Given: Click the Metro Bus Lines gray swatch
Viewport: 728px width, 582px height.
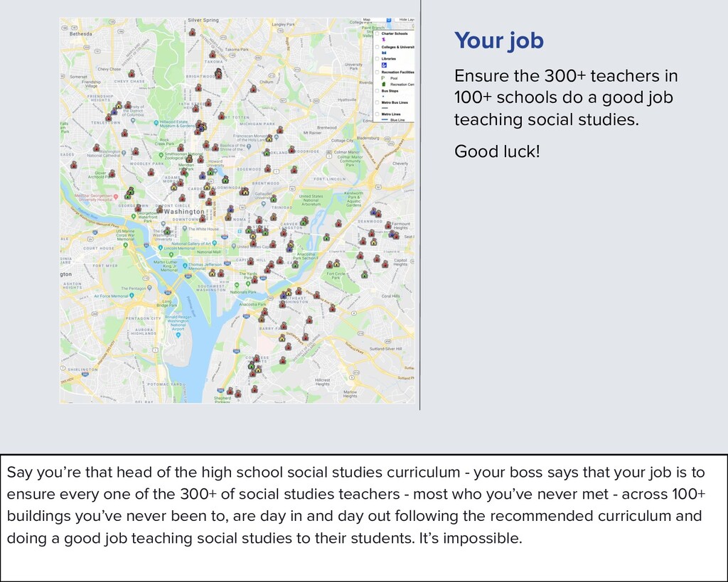Looking at the screenshot, I should (x=385, y=108).
